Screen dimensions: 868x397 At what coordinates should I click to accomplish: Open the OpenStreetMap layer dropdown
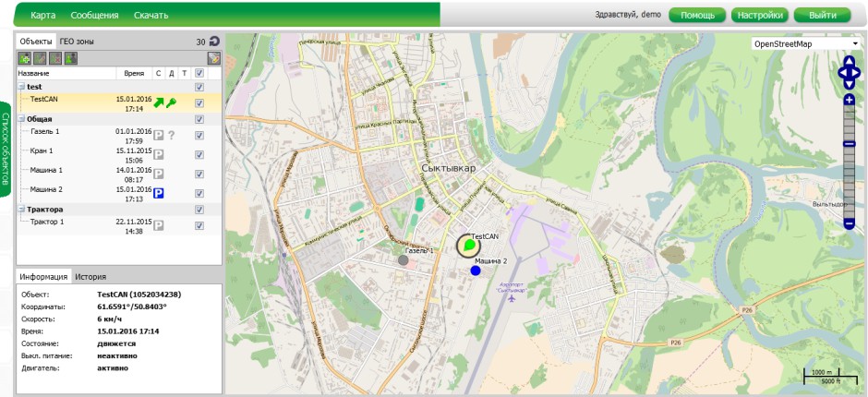(806, 43)
